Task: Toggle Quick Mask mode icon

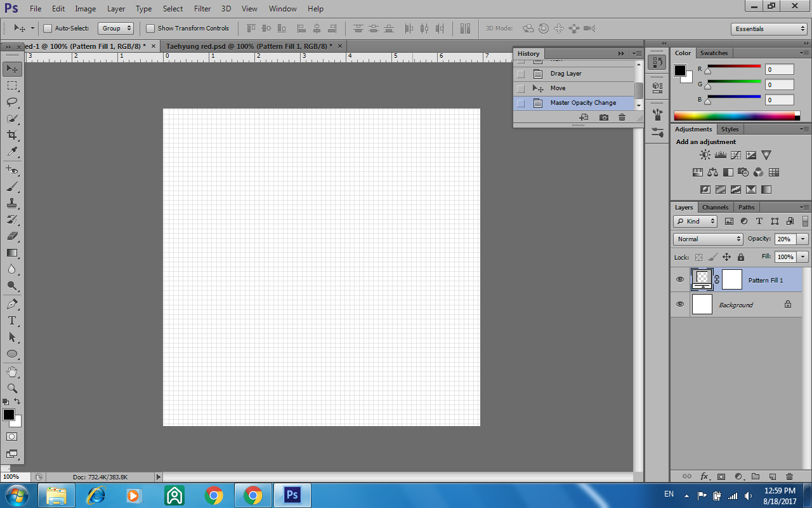Action: pos(12,437)
